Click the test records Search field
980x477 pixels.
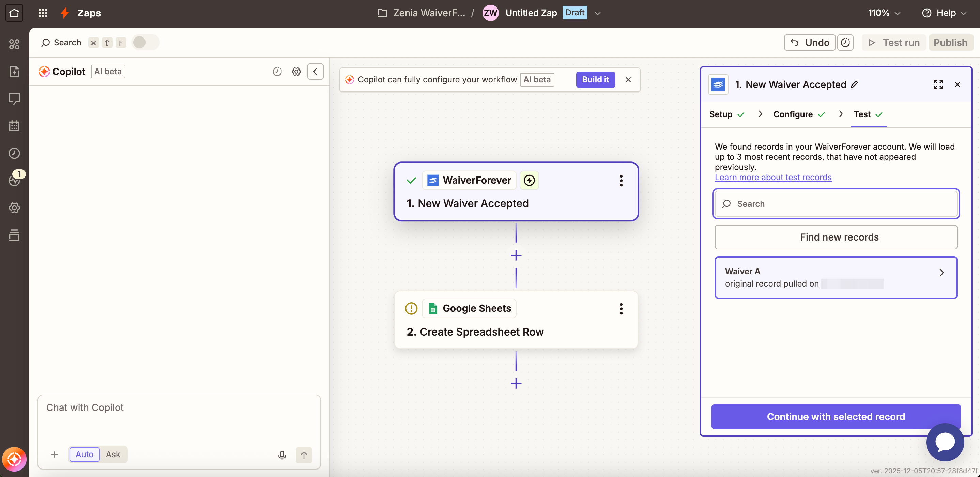[836, 204]
